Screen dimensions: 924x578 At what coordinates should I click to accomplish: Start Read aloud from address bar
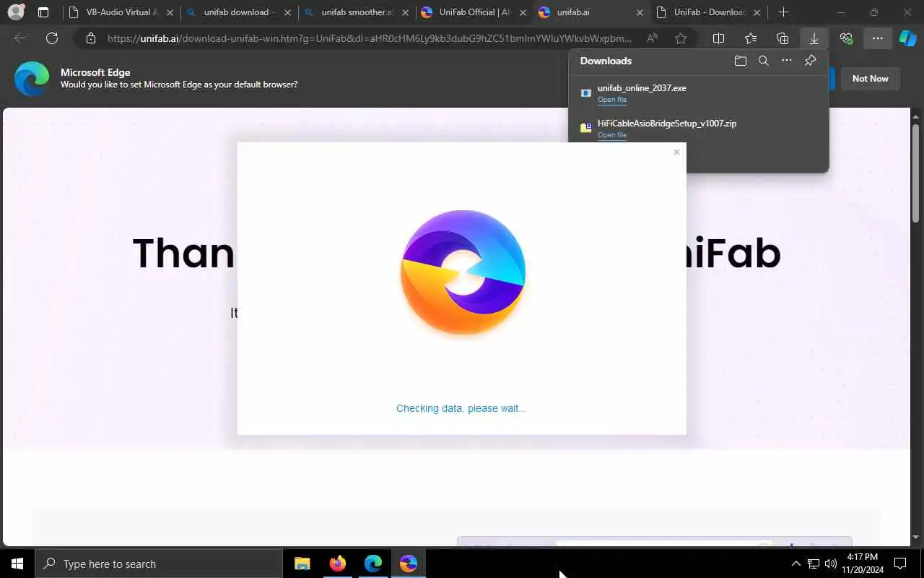(x=652, y=39)
